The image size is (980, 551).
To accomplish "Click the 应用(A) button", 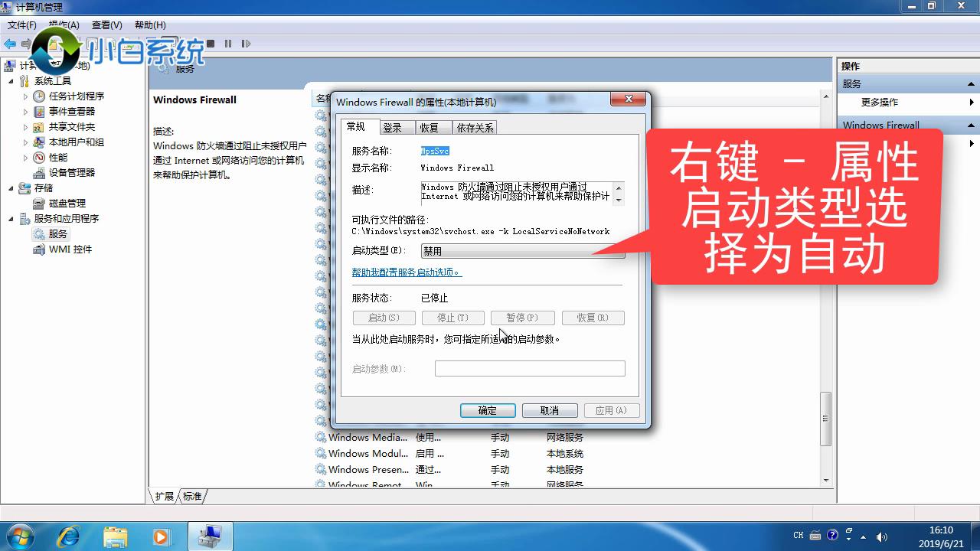I will (612, 411).
